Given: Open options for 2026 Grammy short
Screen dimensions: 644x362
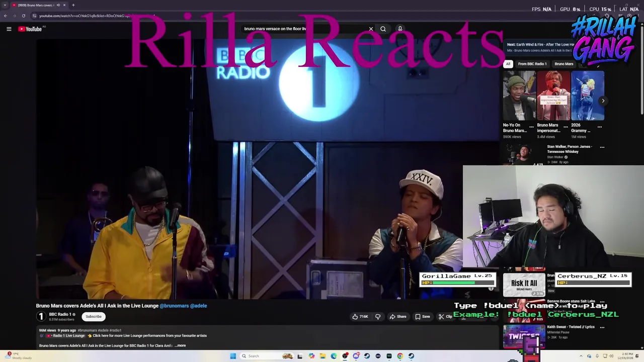Looking at the screenshot, I should pyautogui.click(x=600, y=127).
